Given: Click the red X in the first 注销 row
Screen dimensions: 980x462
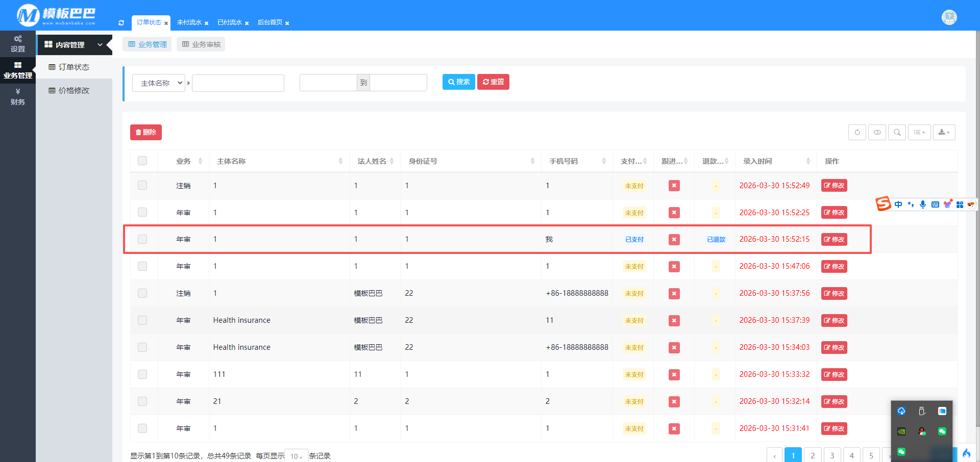Looking at the screenshot, I should click(674, 186).
